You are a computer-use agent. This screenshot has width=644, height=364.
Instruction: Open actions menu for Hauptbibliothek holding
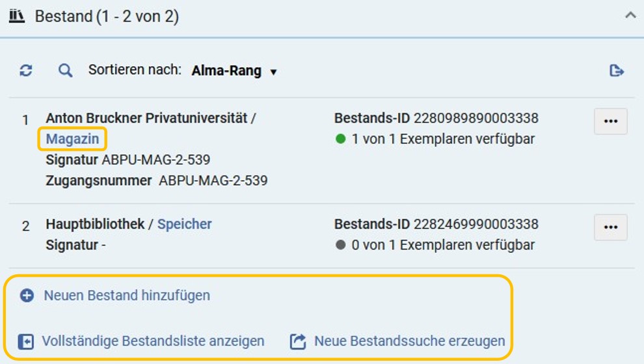pos(611,227)
